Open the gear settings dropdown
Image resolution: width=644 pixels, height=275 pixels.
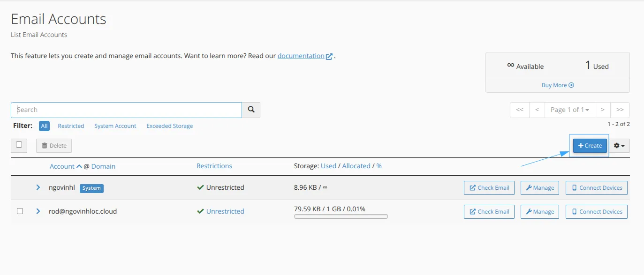(x=619, y=146)
